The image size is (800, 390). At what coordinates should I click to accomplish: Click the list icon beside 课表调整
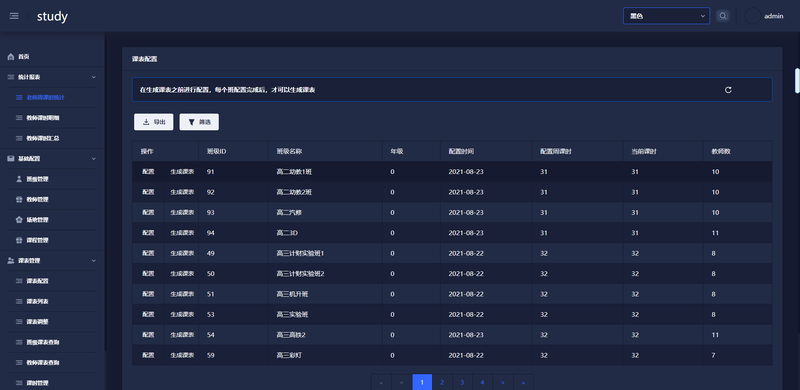click(x=19, y=322)
